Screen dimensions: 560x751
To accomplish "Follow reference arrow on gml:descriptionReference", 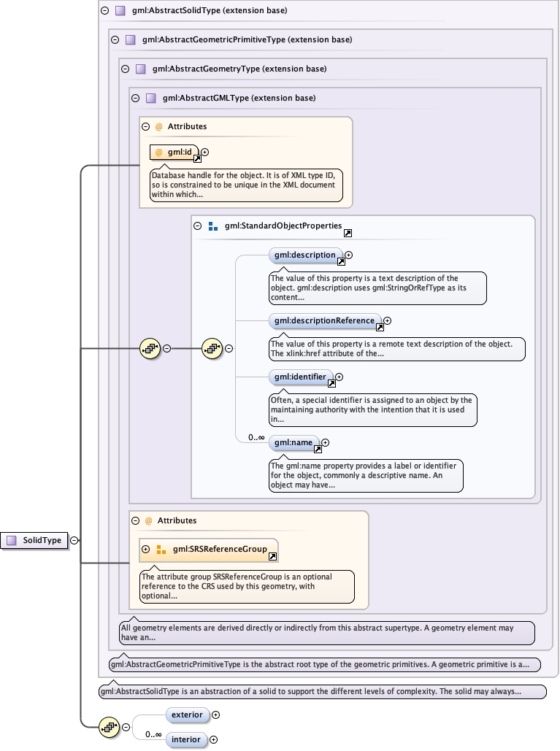I will click(380, 327).
